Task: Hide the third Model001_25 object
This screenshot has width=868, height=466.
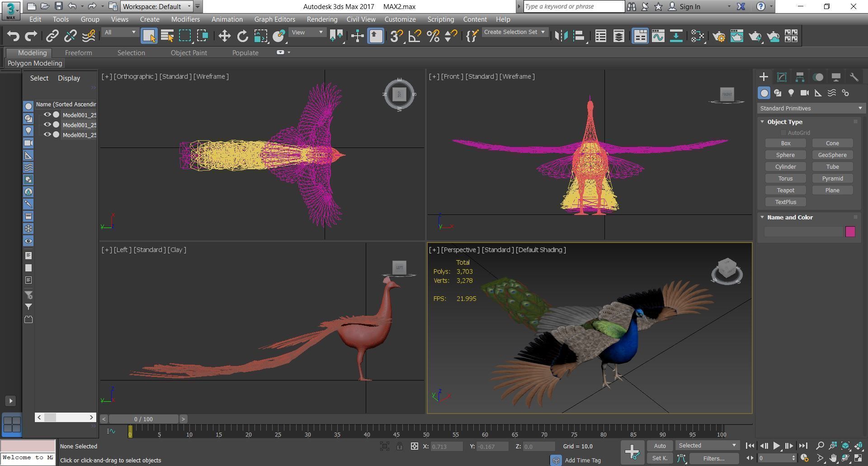Action: coord(47,135)
